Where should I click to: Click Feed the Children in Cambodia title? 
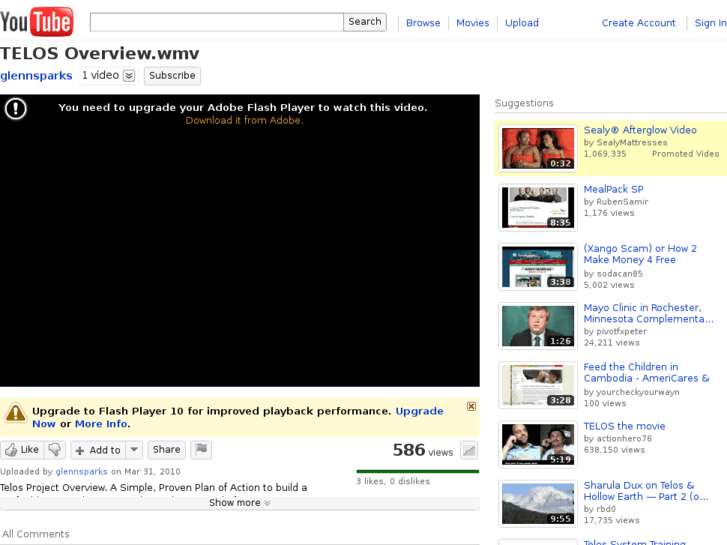[646, 372]
